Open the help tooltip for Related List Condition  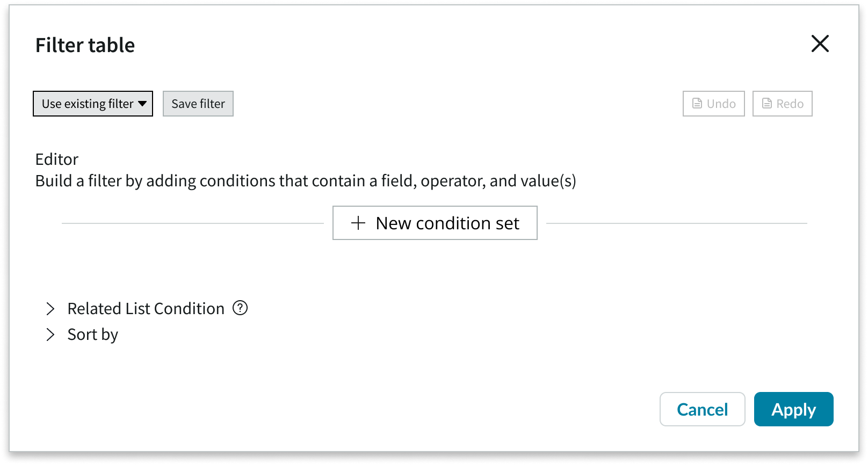tap(241, 308)
